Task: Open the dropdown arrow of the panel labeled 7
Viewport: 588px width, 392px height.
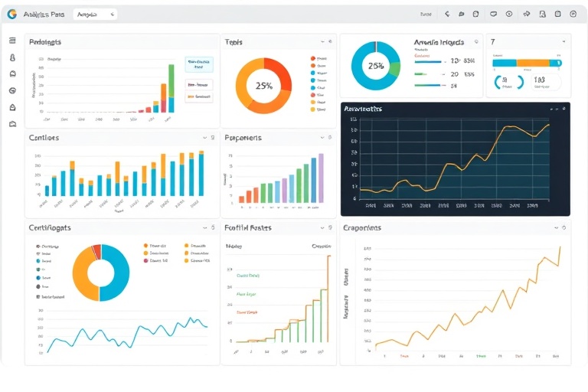Action: [563, 42]
